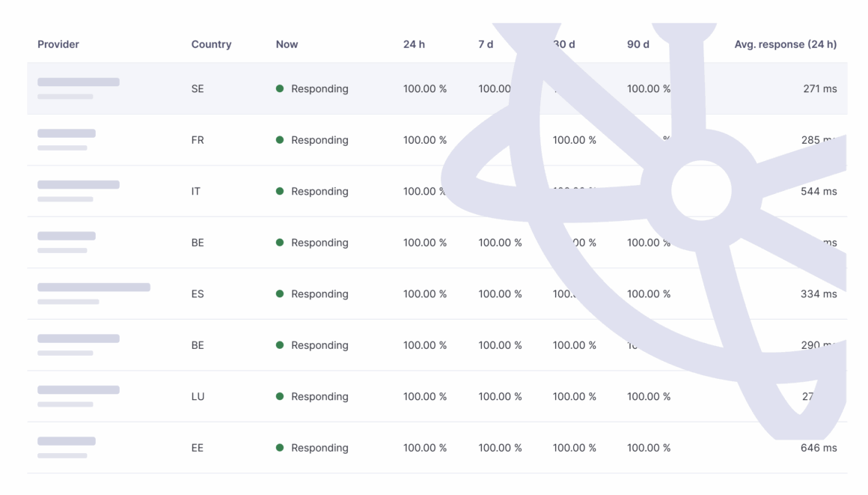868x495 pixels.
Task: Sort the table by the Provider column header
Action: tap(58, 44)
